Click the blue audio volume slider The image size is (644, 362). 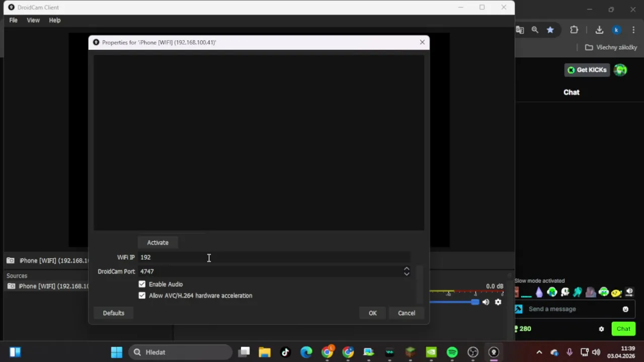(x=454, y=302)
